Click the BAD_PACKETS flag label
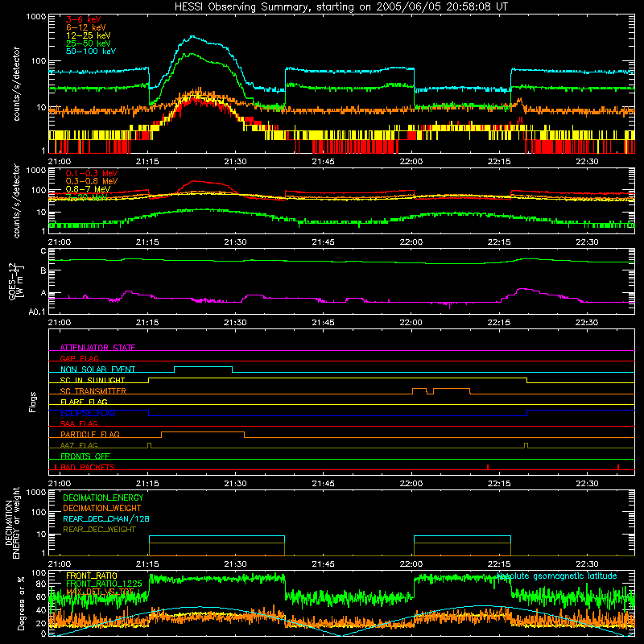This screenshot has height=644, width=644. coord(88,467)
